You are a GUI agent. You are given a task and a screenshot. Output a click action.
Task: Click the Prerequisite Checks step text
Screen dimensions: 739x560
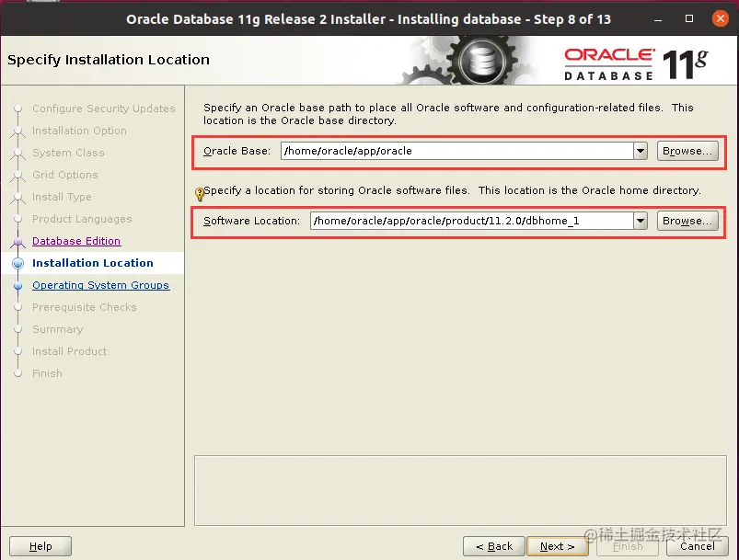[85, 307]
